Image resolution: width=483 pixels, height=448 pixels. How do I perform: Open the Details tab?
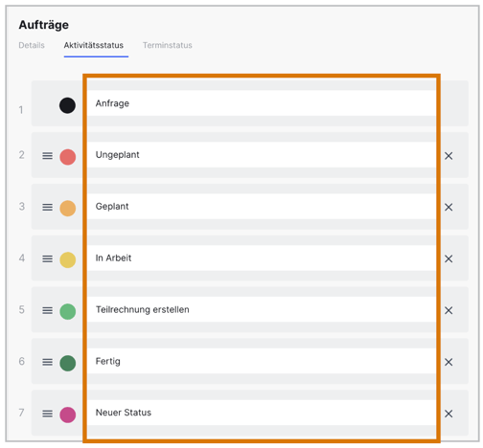pyautogui.click(x=32, y=45)
